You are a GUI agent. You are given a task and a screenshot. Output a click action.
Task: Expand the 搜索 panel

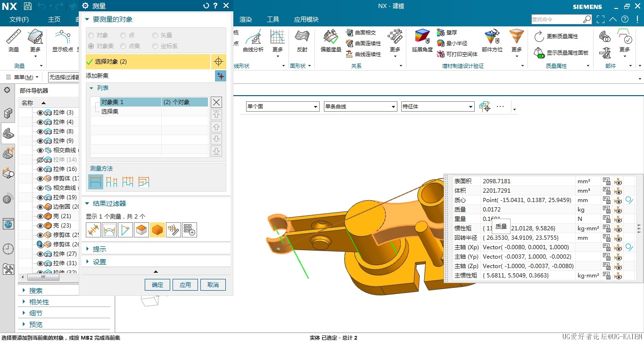click(25, 291)
